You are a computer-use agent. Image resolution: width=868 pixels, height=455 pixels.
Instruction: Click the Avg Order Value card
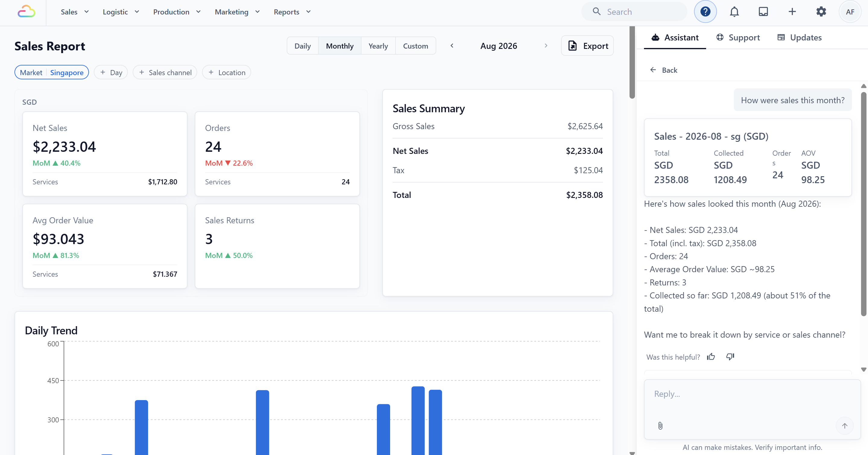(x=105, y=246)
